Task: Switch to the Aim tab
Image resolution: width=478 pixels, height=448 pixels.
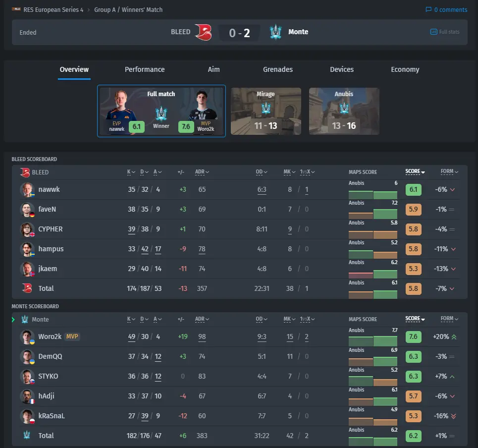Action: coord(213,69)
